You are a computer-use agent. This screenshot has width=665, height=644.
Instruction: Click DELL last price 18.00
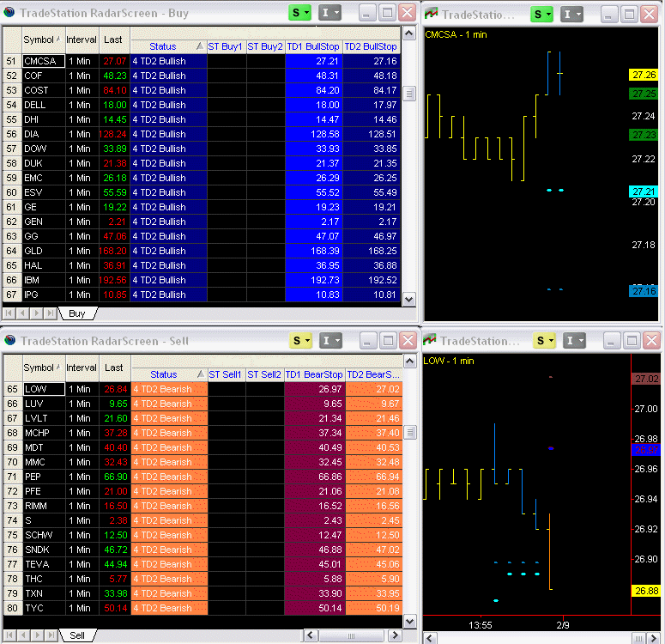pos(114,105)
